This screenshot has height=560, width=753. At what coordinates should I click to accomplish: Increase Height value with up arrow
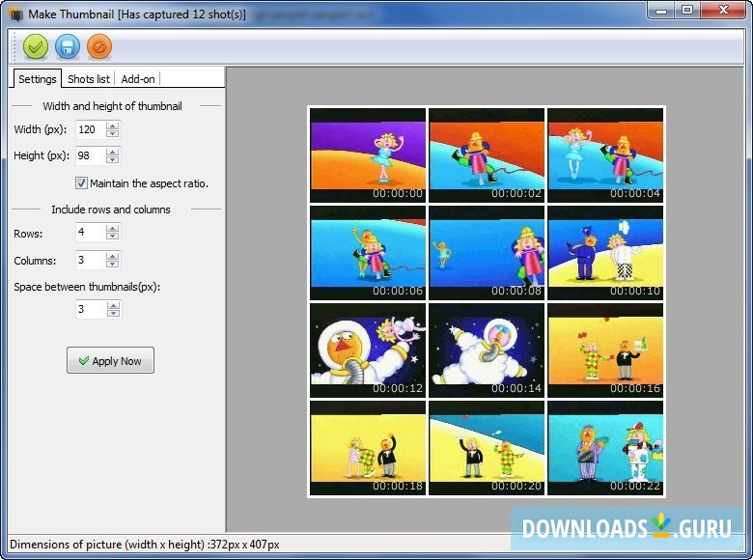[113, 152]
